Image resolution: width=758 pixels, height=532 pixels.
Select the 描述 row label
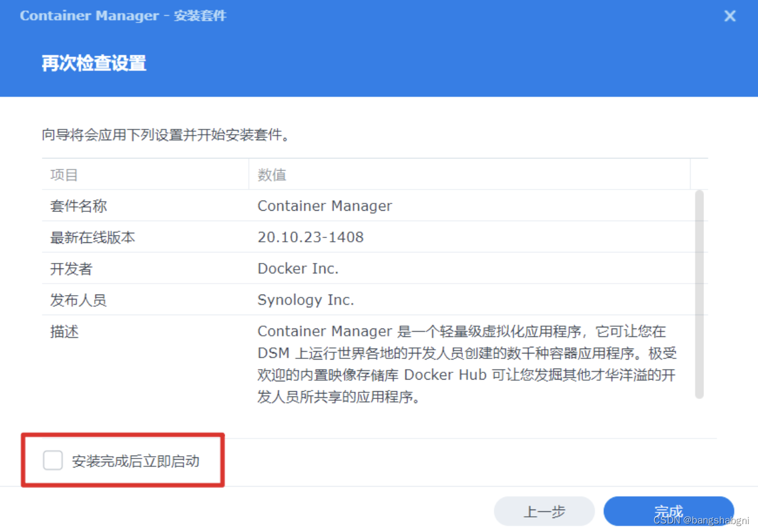pyautogui.click(x=64, y=332)
